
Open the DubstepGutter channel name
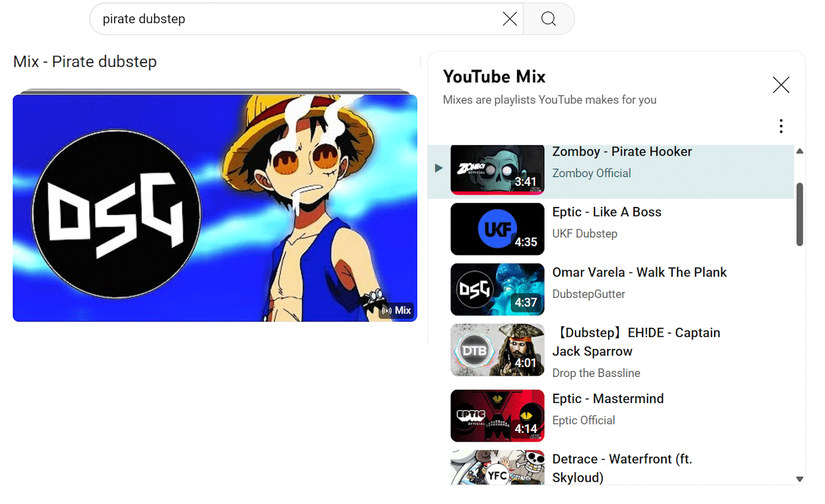click(589, 294)
